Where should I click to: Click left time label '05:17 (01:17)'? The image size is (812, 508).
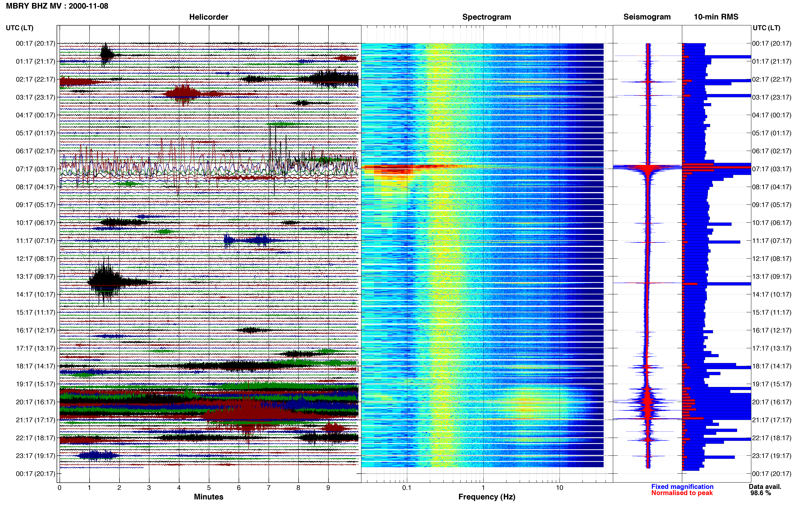(36, 133)
